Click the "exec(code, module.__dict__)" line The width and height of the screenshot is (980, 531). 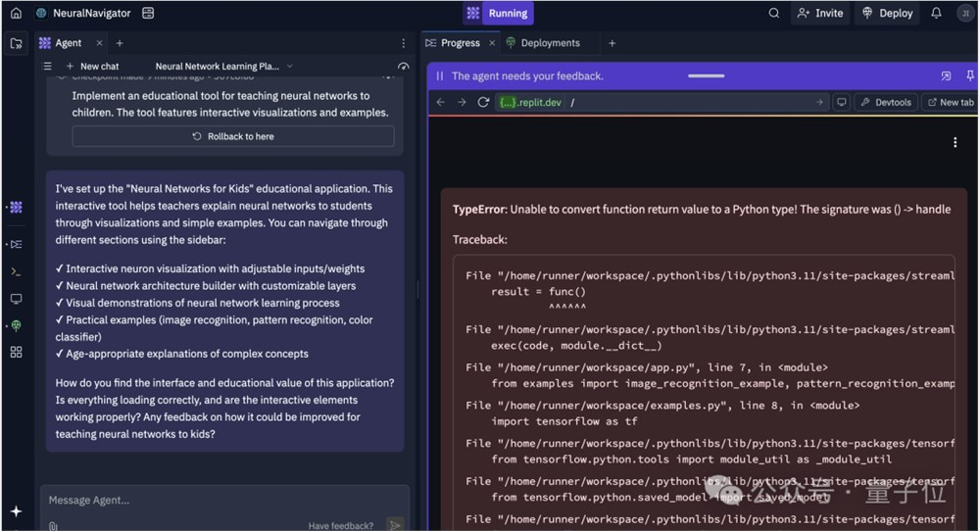pos(576,346)
